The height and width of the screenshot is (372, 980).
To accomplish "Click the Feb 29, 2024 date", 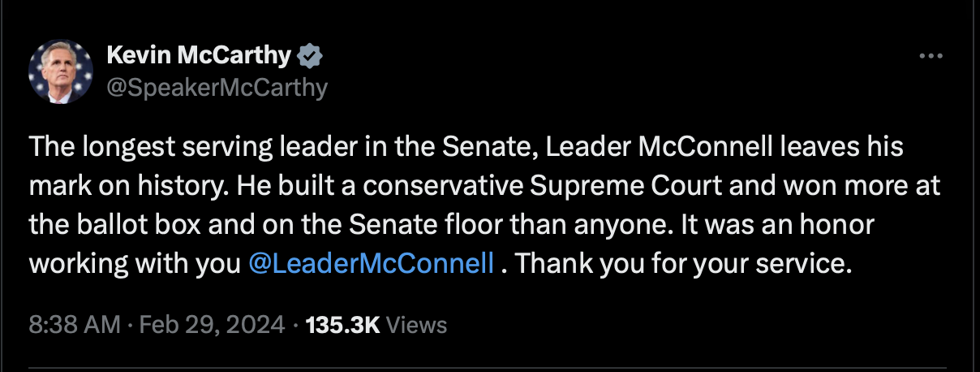I will (212, 326).
